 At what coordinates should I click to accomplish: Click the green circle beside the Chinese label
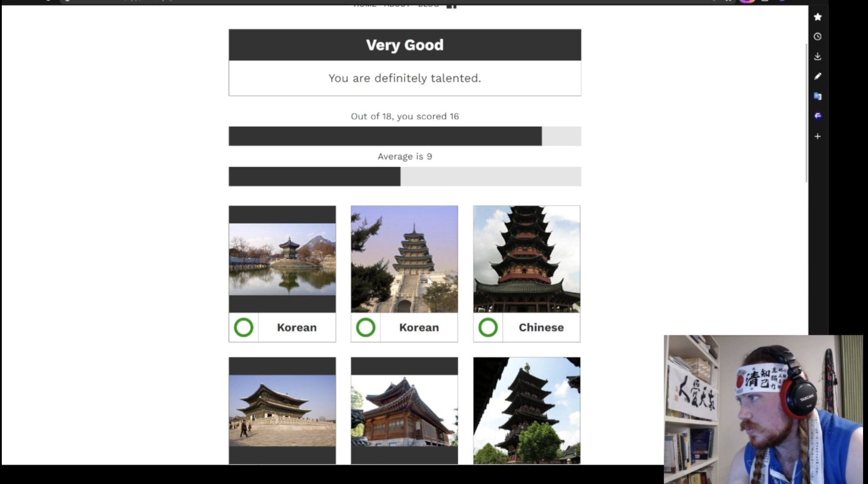pyautogui.click(x=488, y=327)
